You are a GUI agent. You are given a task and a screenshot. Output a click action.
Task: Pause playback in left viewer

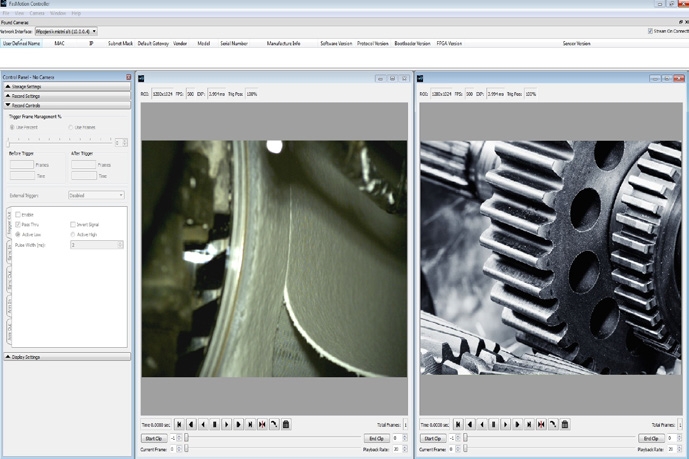(214, 424)
